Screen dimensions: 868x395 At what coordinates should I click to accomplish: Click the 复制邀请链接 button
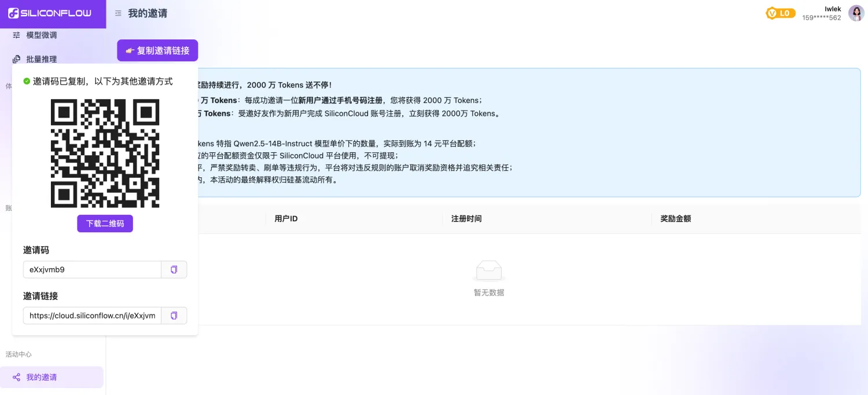pos(157,50)
